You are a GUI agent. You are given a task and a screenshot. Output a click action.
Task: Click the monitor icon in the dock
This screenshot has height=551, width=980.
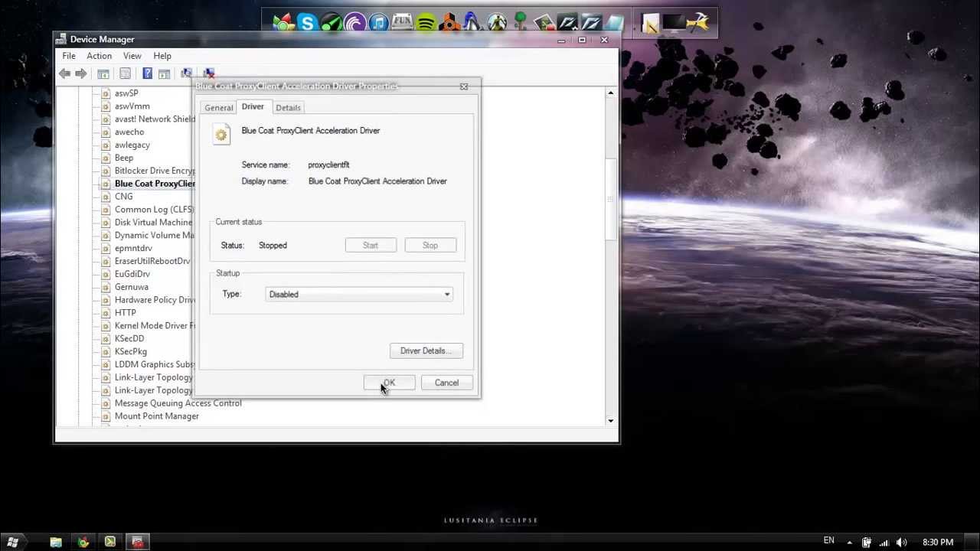[674, 23]
